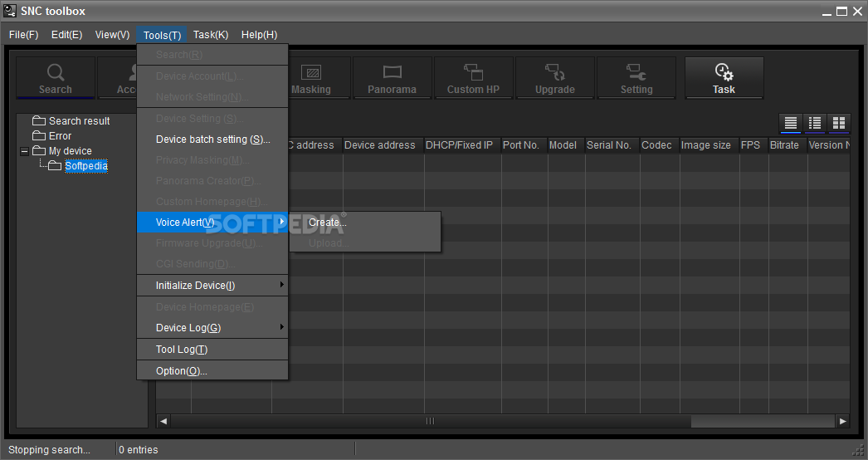This screenshot has height=460, width=868.
Task: Open the Upgrade tool
Action: coord(554,77)
